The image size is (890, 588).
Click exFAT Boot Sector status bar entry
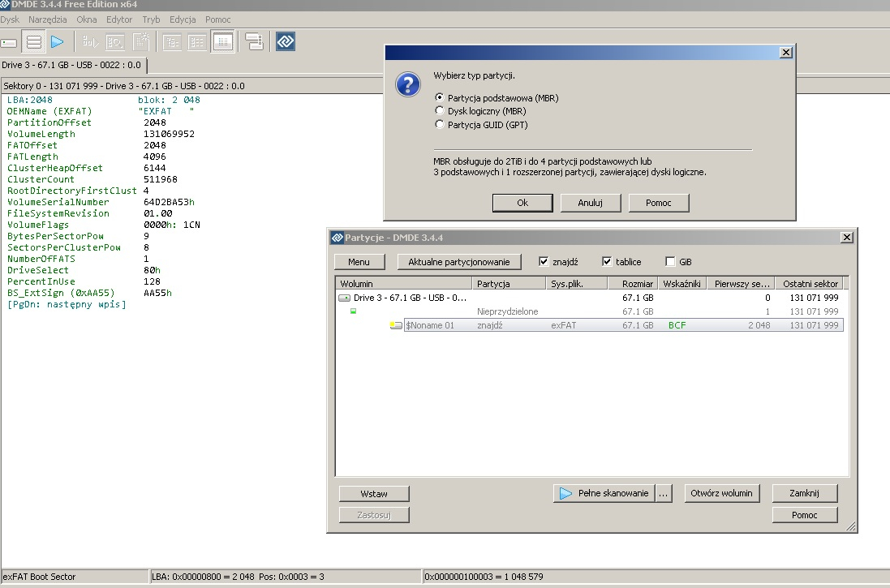pyautogui.click(x=74, y=577)
